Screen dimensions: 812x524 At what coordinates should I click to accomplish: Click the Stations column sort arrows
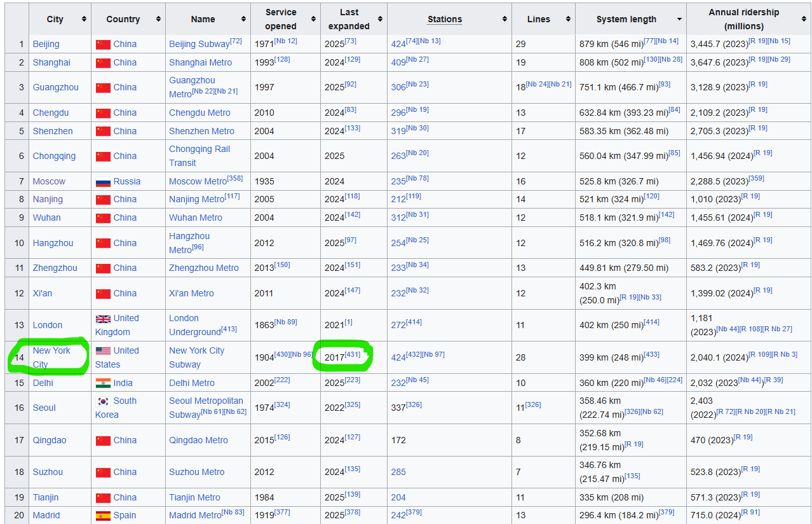click(504, 19)
